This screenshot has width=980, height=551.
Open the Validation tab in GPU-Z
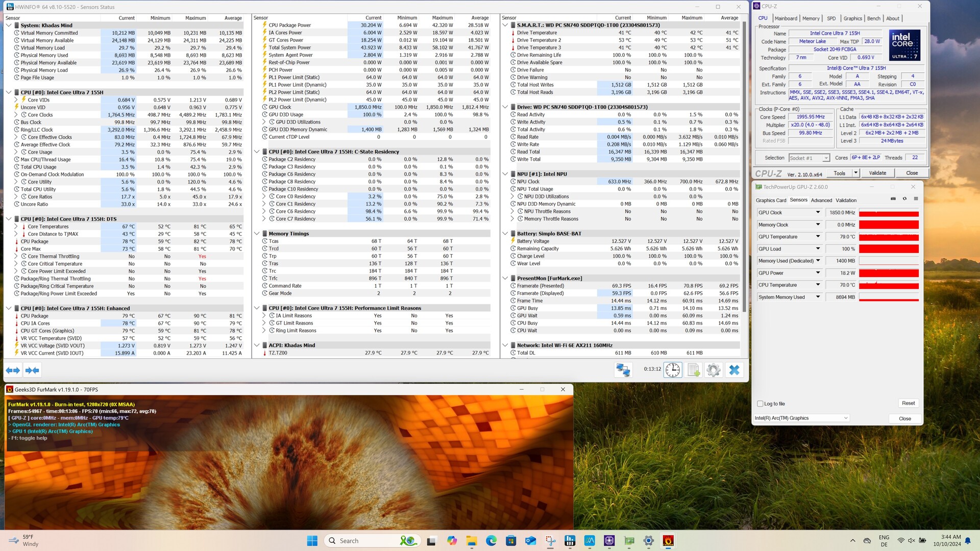846,201
